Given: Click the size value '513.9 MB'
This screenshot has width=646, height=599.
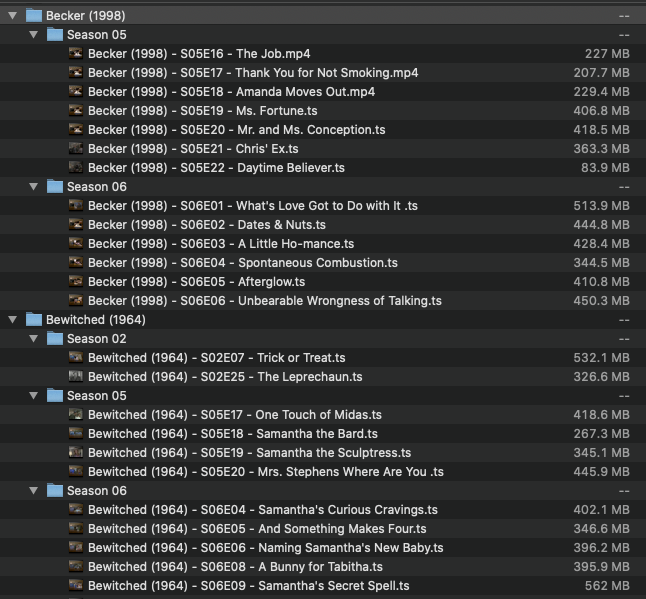Looking at the screenshot, I should [602, 206].
